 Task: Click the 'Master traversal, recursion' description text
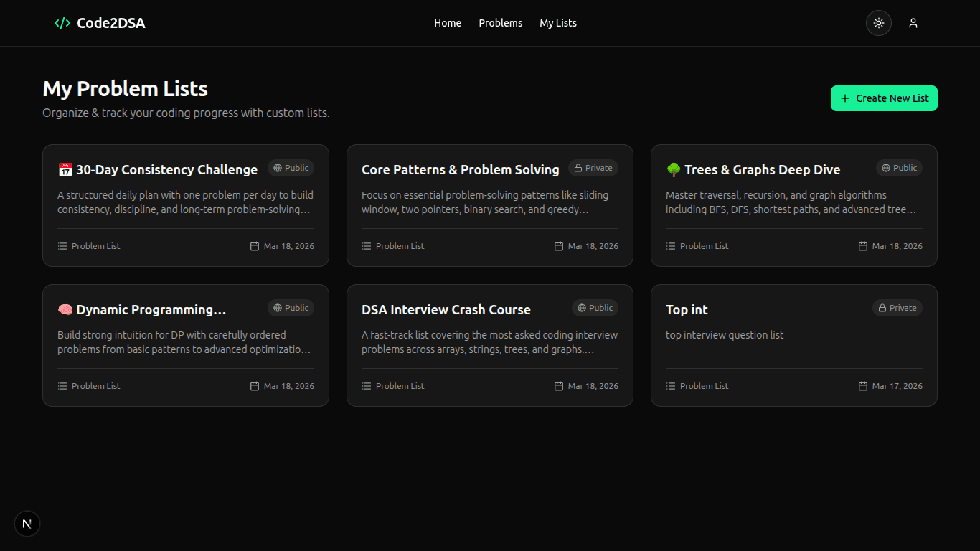[x=791, y=202]
